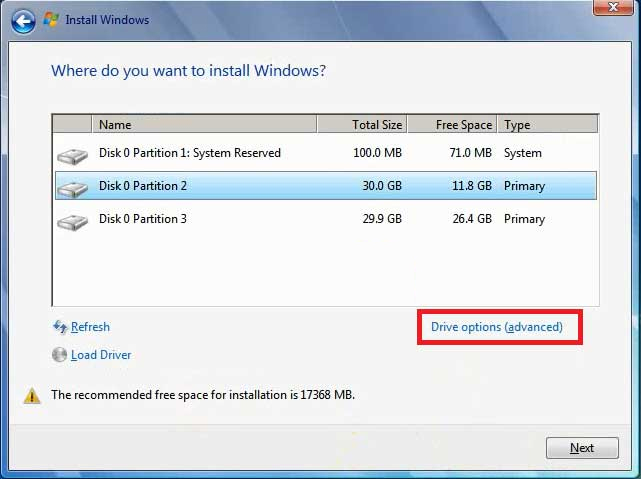The image size is (641, 479).
Task: Click the System type cell
Action: click(x=523, y=153)
